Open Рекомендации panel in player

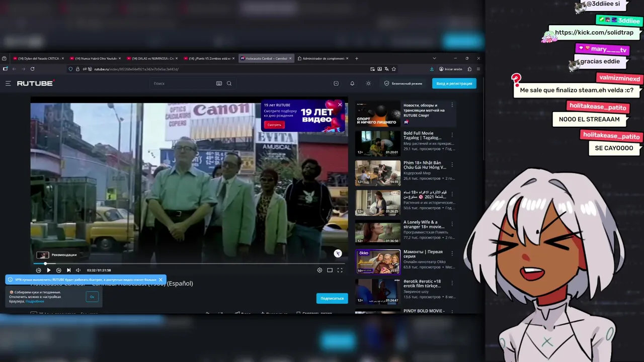tap(56, 255)
